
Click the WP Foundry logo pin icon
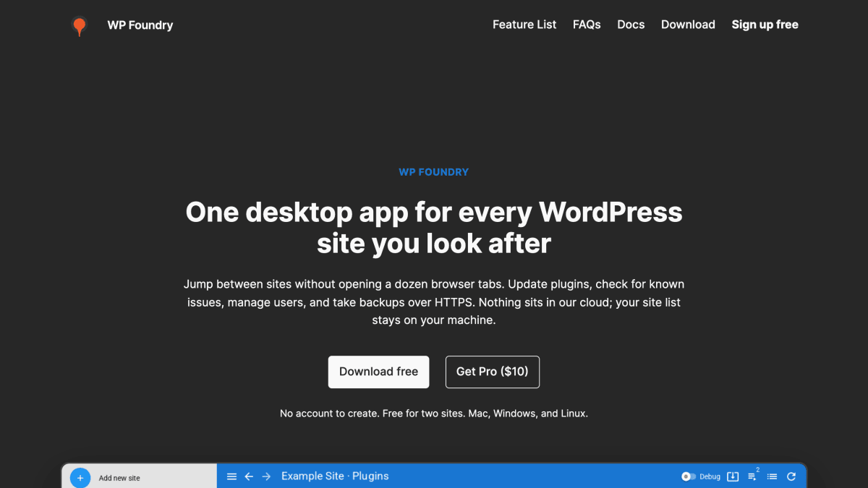point(80,26)
